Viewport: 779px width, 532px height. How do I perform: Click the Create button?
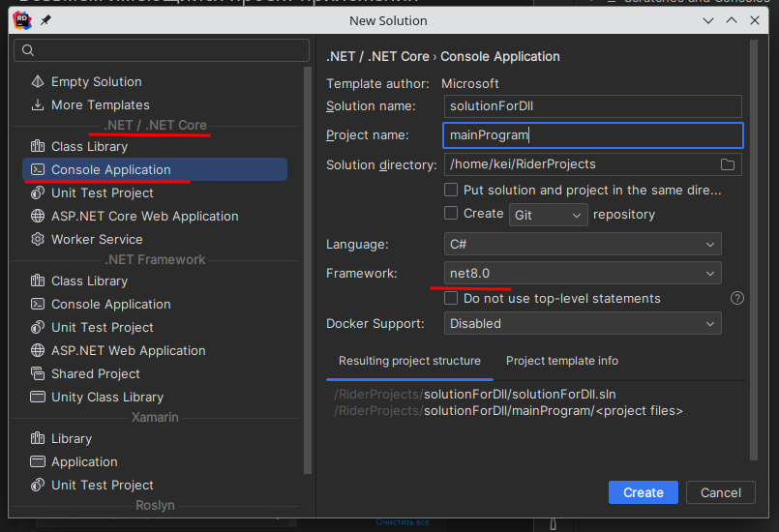pos(643,492)
